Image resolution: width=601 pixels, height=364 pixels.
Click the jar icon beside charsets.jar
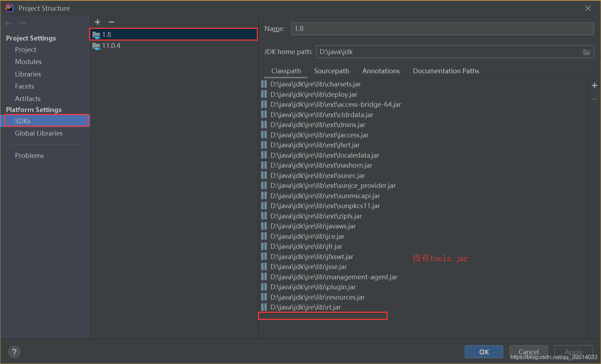[264, 84]
